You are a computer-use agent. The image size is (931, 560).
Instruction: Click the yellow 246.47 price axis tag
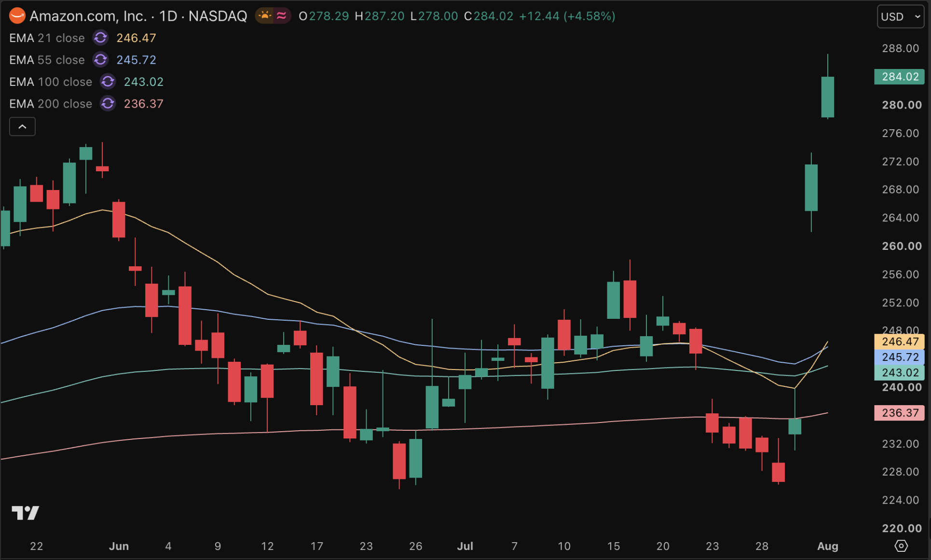(x=900, y=341)
